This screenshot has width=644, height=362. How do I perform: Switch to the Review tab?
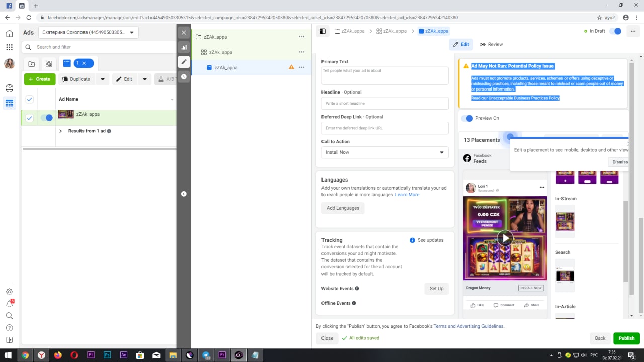pyautogui.click(x=491, y=44)
